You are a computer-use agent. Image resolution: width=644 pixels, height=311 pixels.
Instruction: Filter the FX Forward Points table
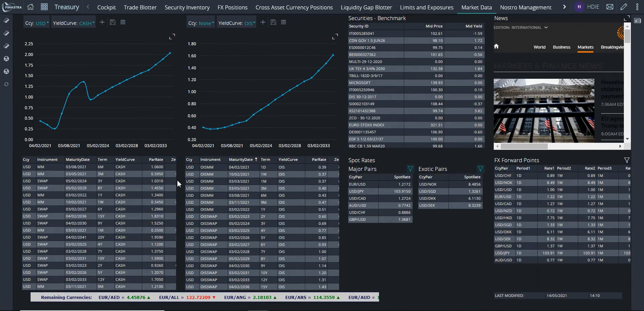coord(627,160)
